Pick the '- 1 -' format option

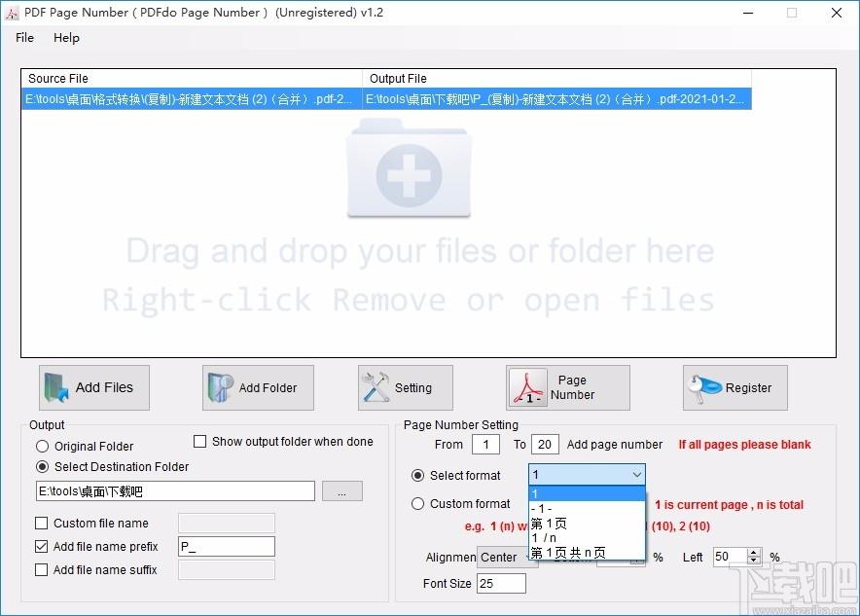tap(587, 509)
